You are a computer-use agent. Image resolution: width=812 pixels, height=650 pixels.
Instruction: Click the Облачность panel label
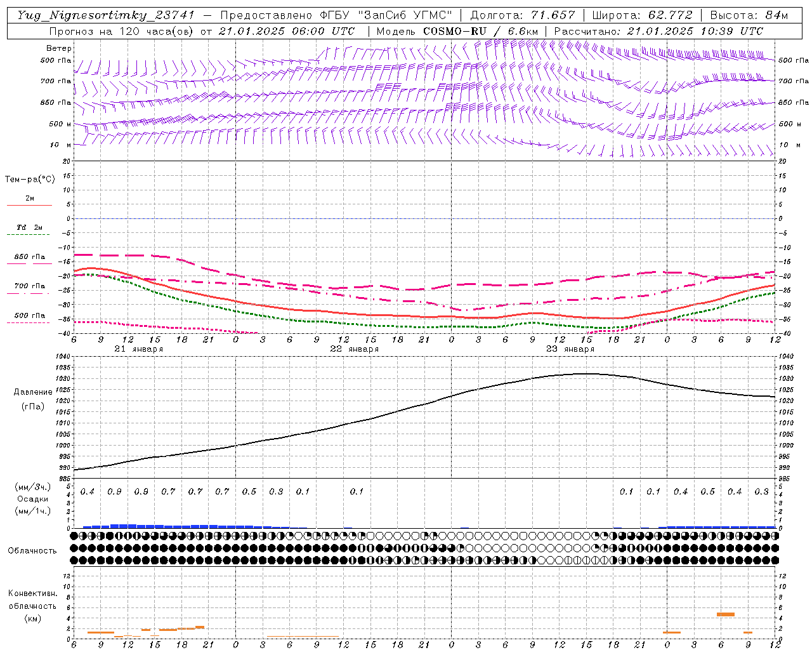coord(32,551)
